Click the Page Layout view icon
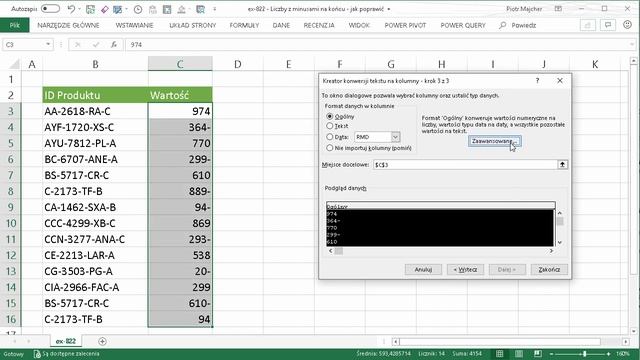This screenshot has width=640, height=360. click(x=519, y=354)
